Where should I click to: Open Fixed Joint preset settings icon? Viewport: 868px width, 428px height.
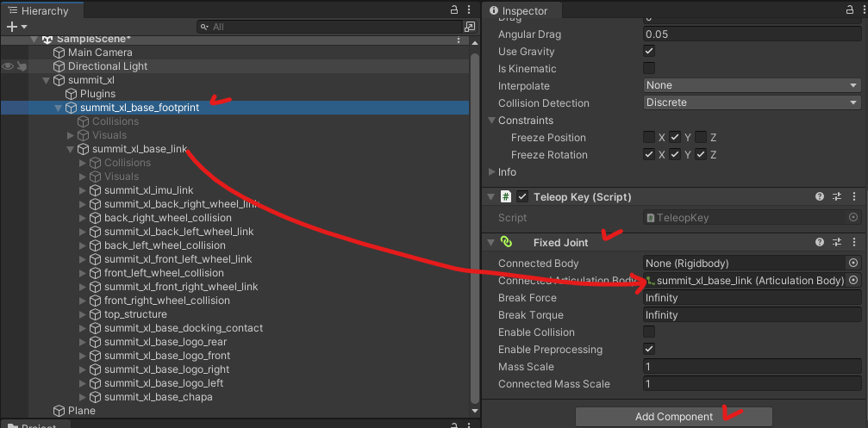pyautogui.click(x=837, y=242)
